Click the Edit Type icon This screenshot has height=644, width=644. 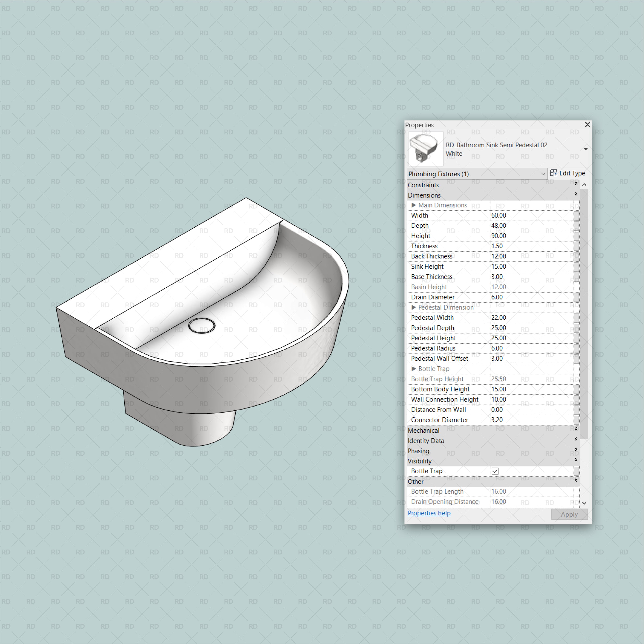[x=554, y=173]
